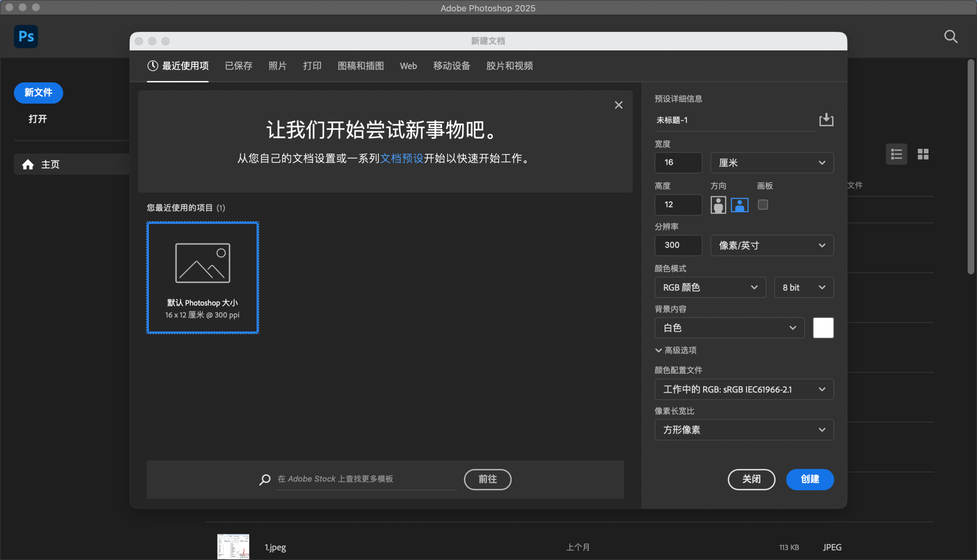This screenshot has width=977, height=560.
Task: Collapse the 高级选项 advanced options section
Action: (x=676, y=350)
